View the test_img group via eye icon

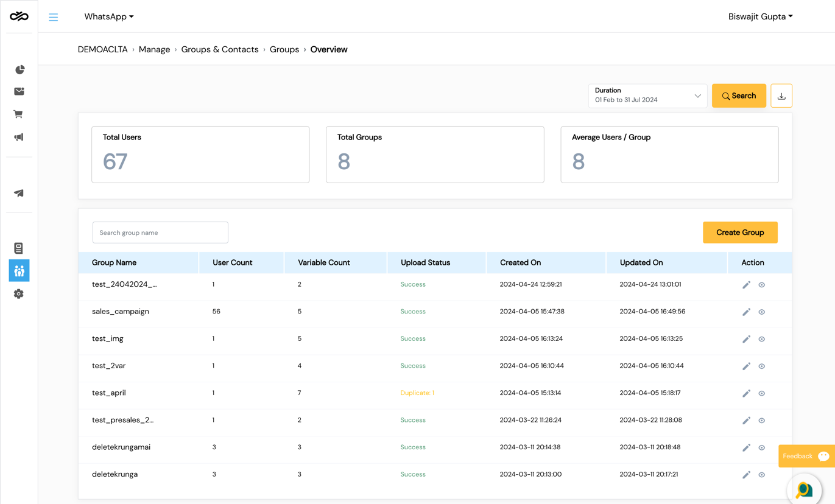(x=761, y=339)
